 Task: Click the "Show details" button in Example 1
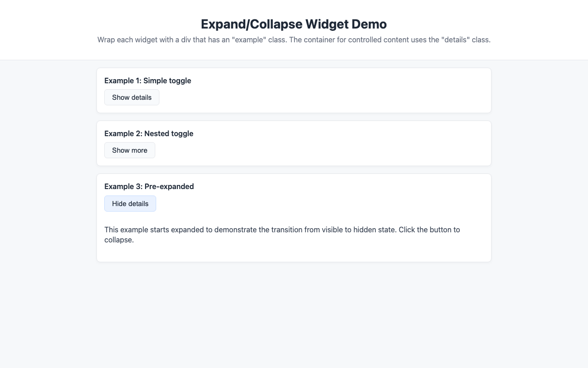tap(132, 97)
